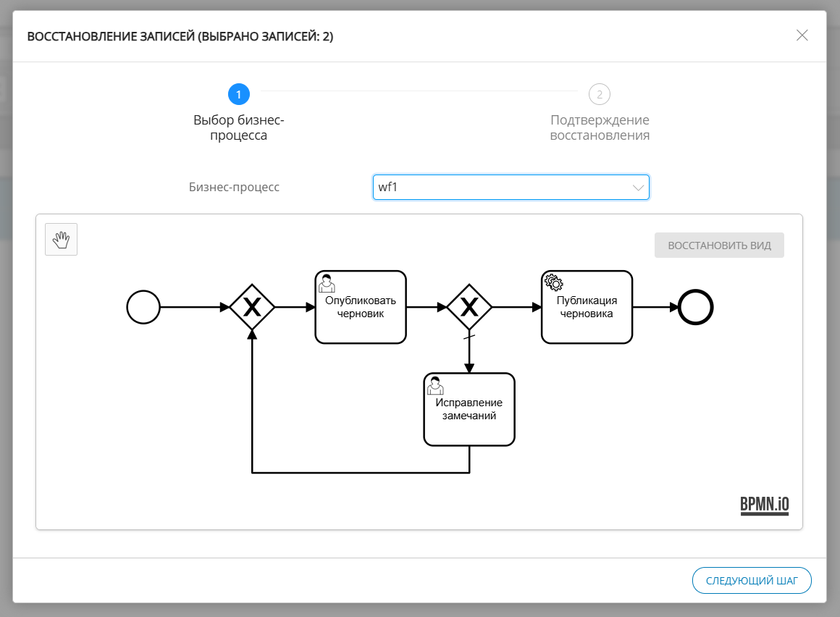The width and height of the screenshot is (840, 617).
Task: Click user icon on Исправление замечаний task
Action: [435, 385]
